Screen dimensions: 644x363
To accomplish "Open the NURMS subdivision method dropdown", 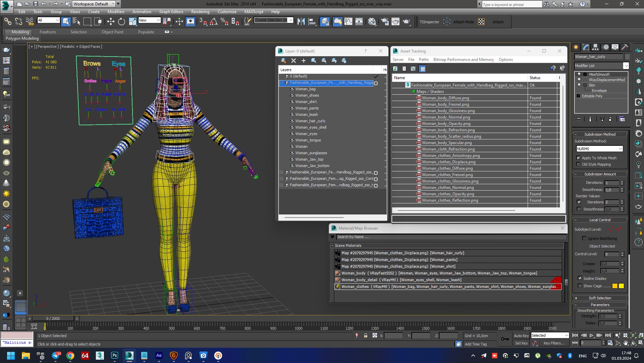I will coord(600,148).
